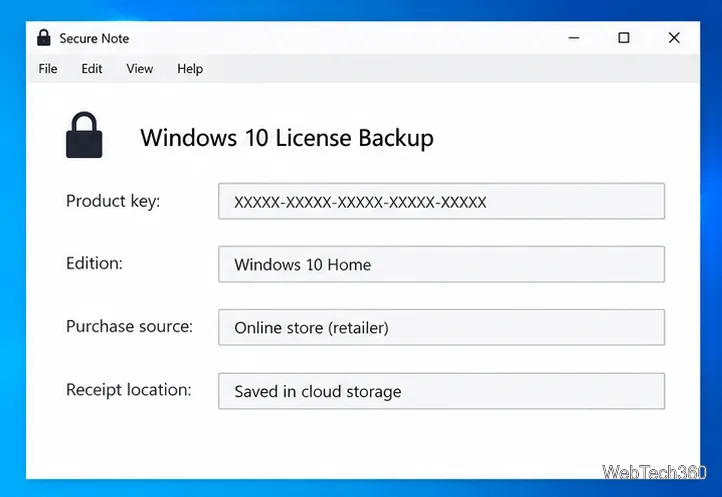Click the 'Secure Note' window title
Screen dimensions: 722x497
[x=94, y=38]
